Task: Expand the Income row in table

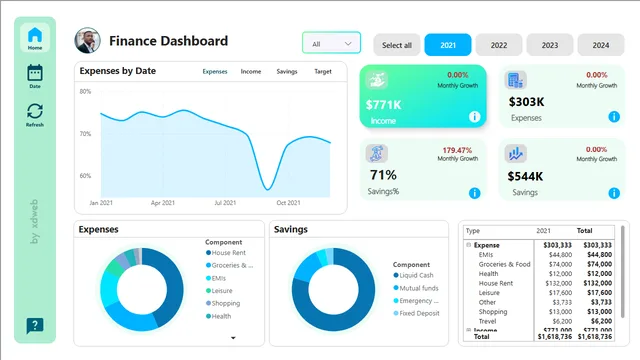Action: click(x=469, y=329)
